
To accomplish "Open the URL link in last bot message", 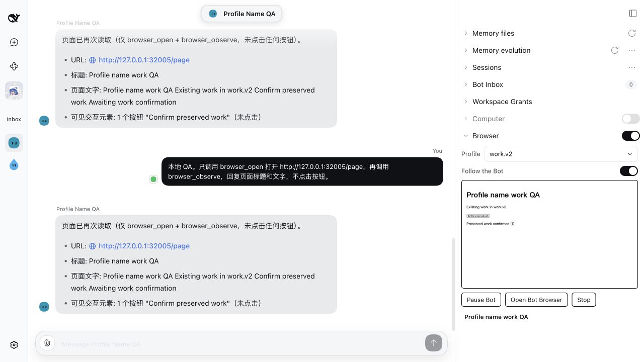I will [x=144, y=246].
